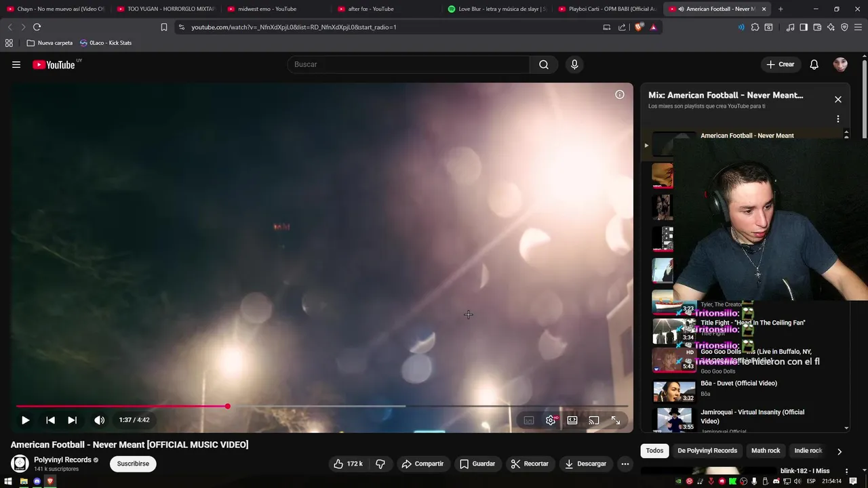
Task: Focus the Buscar search field
Action: 408,64
